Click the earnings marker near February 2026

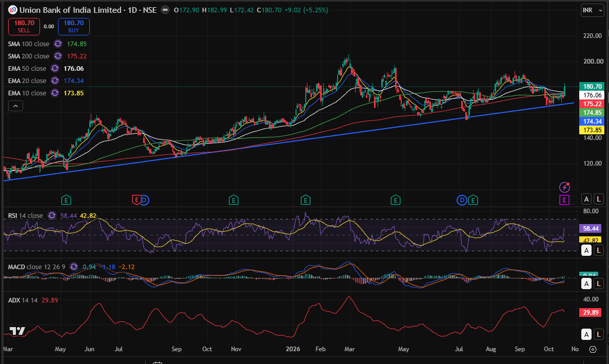[x=305, y=200]
